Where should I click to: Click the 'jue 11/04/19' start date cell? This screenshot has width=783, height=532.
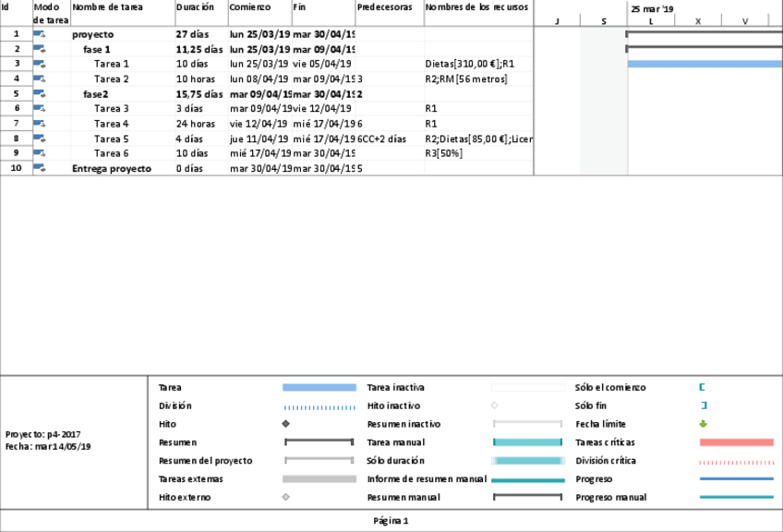click(259, 139)
